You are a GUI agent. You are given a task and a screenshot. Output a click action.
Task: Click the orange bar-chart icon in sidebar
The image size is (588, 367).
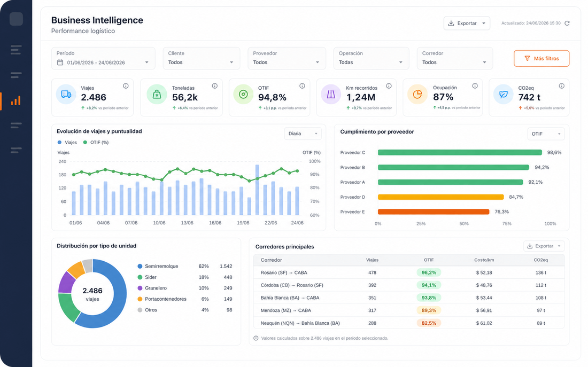coord(16,100)
